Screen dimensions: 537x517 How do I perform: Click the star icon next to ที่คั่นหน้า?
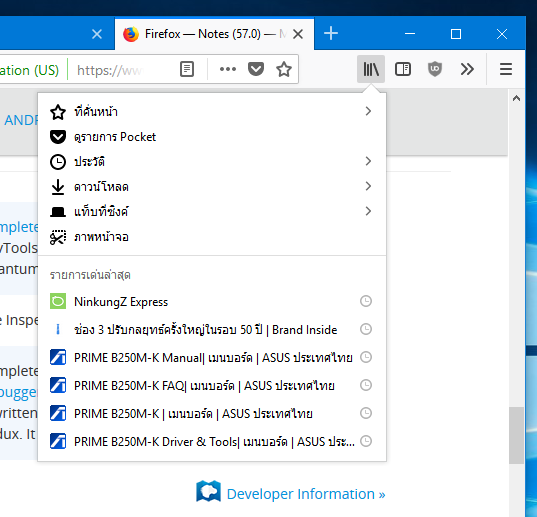click(58, 112)
